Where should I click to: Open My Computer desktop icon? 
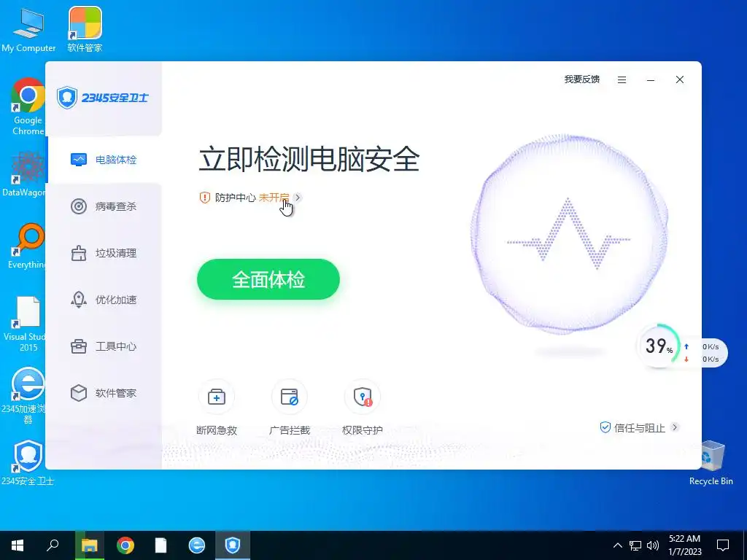(28, 29)
